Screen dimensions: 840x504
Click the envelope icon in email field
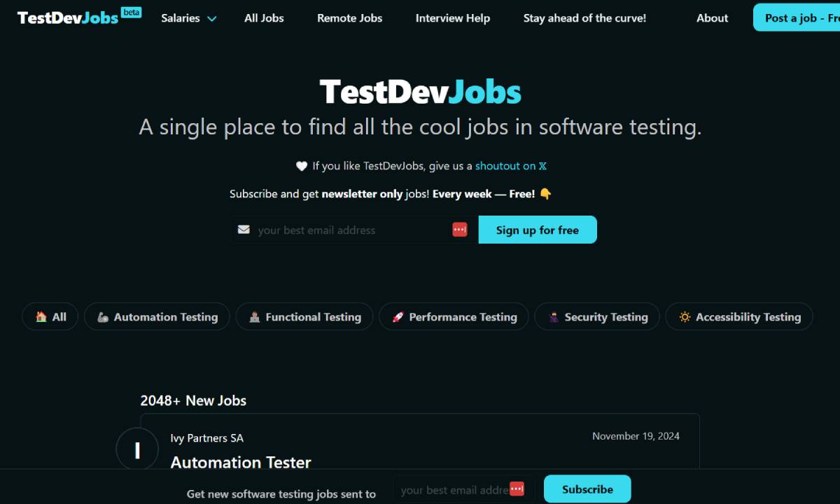(244, 230)
